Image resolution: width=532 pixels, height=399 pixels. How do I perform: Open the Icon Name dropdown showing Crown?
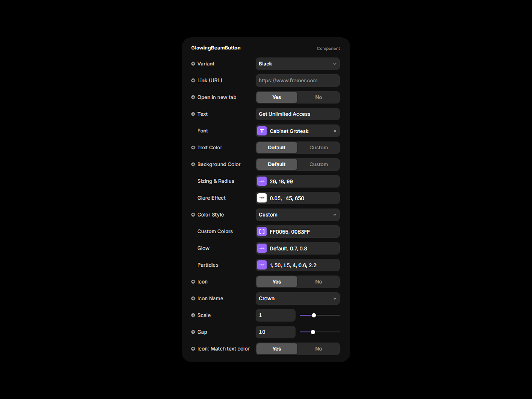pyautogui.click(x=297, y=298)
